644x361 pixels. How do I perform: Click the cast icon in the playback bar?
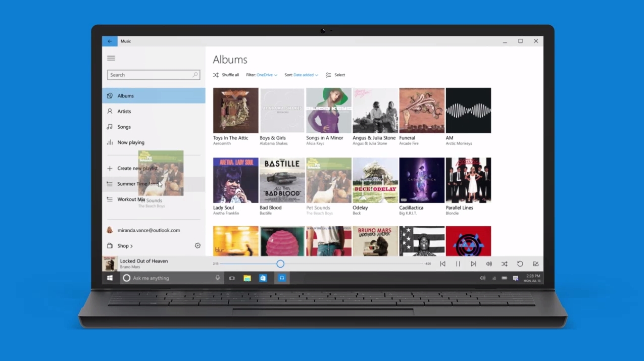(535, 264)
